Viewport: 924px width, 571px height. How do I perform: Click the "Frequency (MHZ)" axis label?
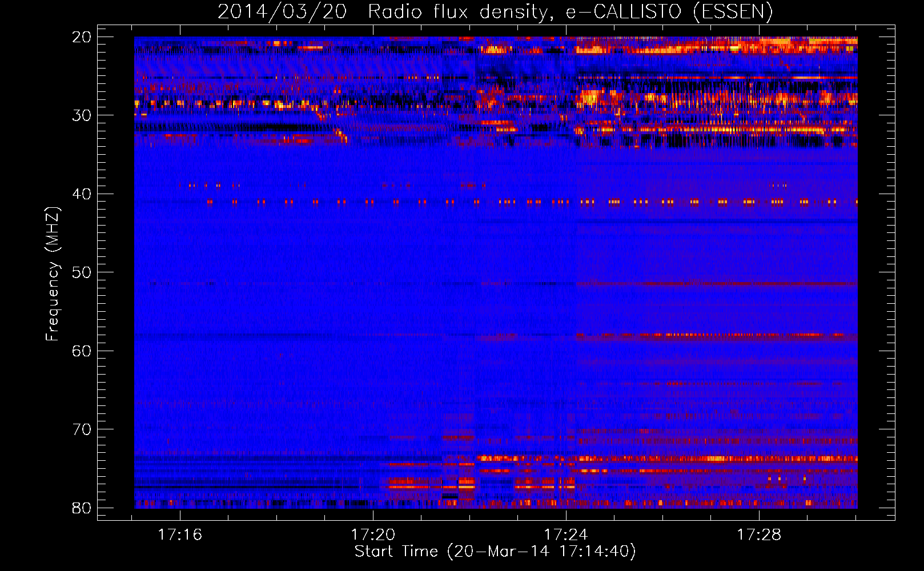53,274
